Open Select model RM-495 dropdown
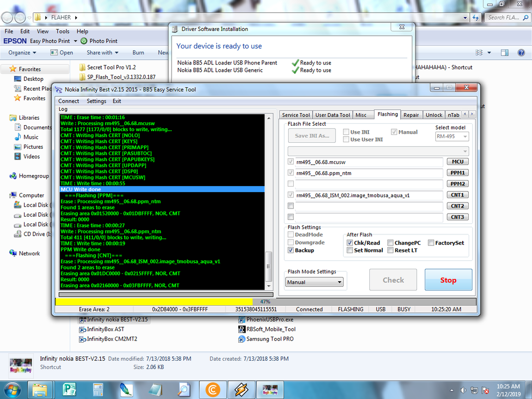 coord(452,136)
